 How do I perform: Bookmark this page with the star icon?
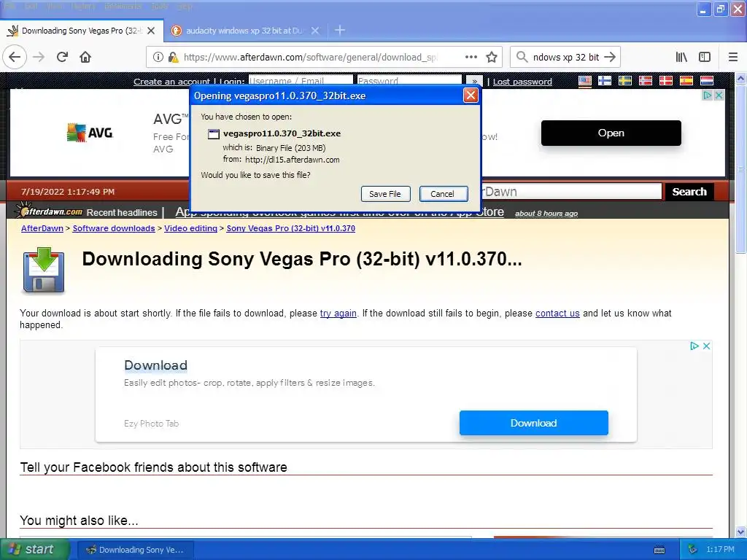(492, 57)
